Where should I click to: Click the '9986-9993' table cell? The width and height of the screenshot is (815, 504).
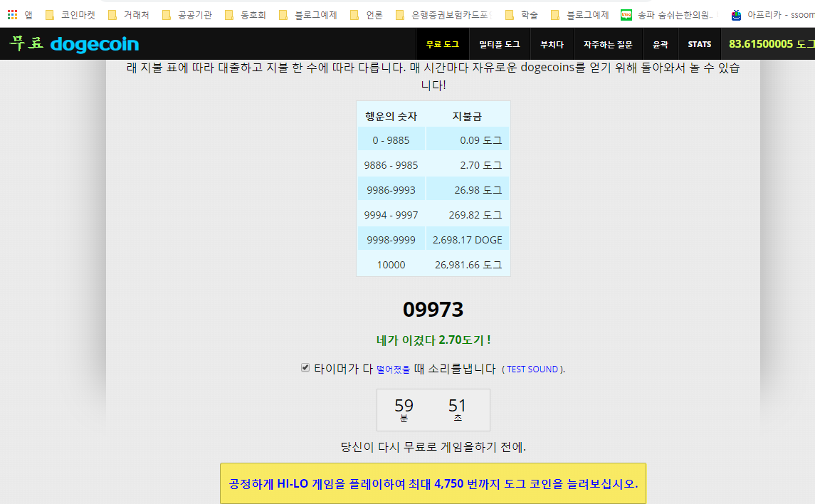click(391, 190)
